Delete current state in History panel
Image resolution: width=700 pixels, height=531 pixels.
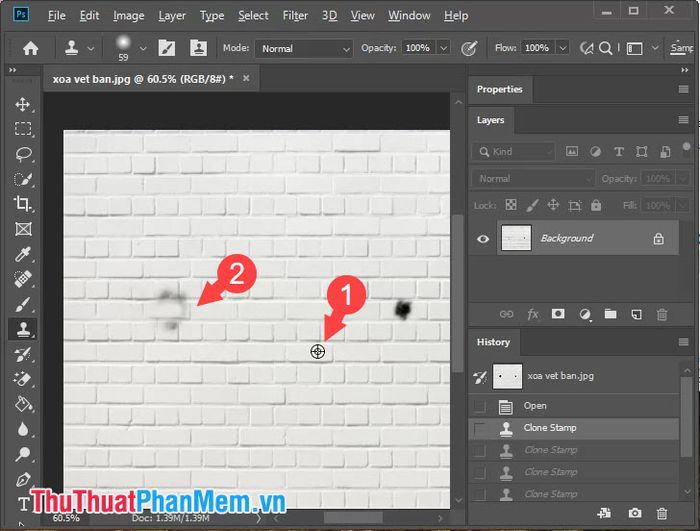662,514
